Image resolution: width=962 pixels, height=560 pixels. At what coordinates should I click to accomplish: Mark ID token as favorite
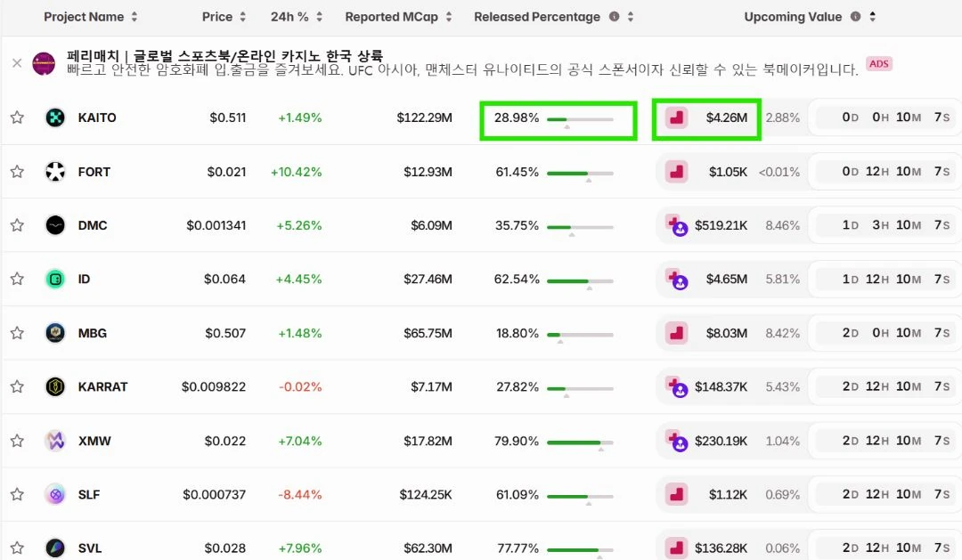click(17, 279)
